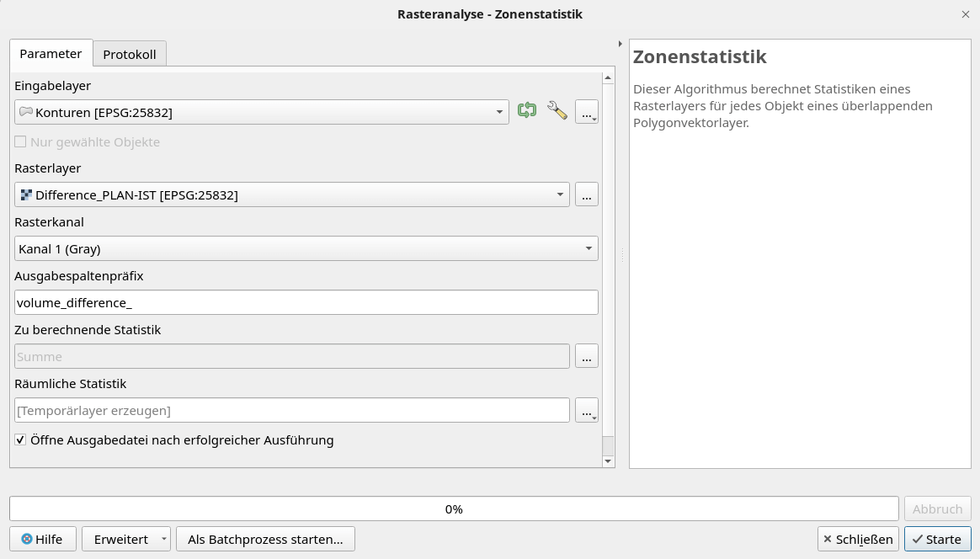The image size is (980, 559).
Task: Run the algorithm with the Starte button
Action: click(x=937, y=539)
